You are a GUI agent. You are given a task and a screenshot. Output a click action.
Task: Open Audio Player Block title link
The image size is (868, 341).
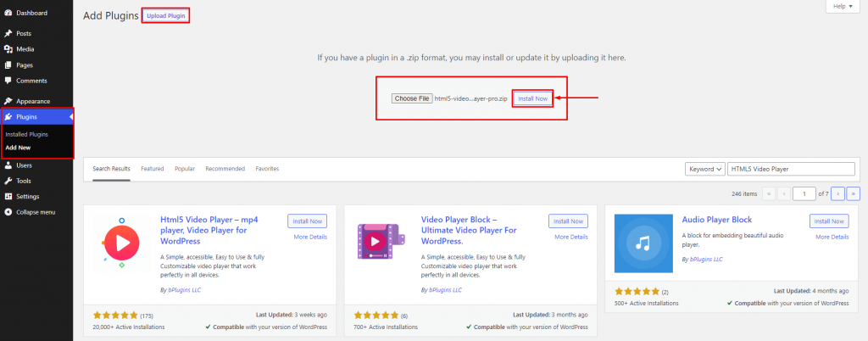(717, 220)
